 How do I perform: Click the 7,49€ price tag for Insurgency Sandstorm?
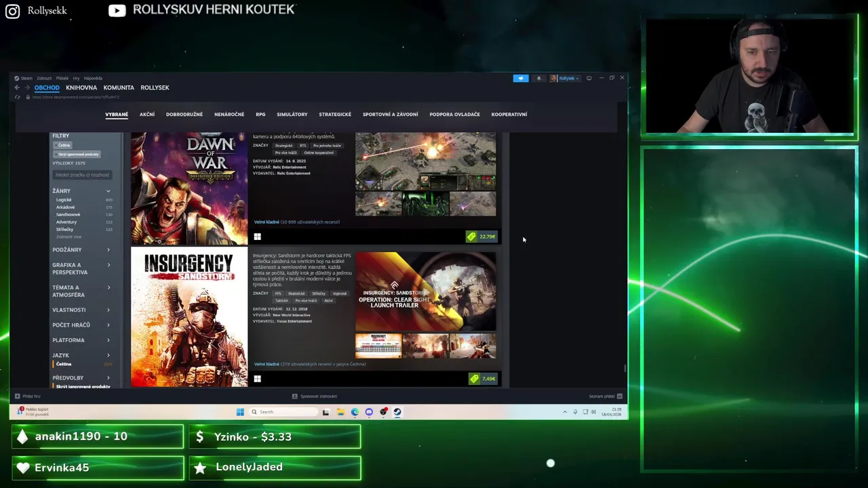point(484,379)
